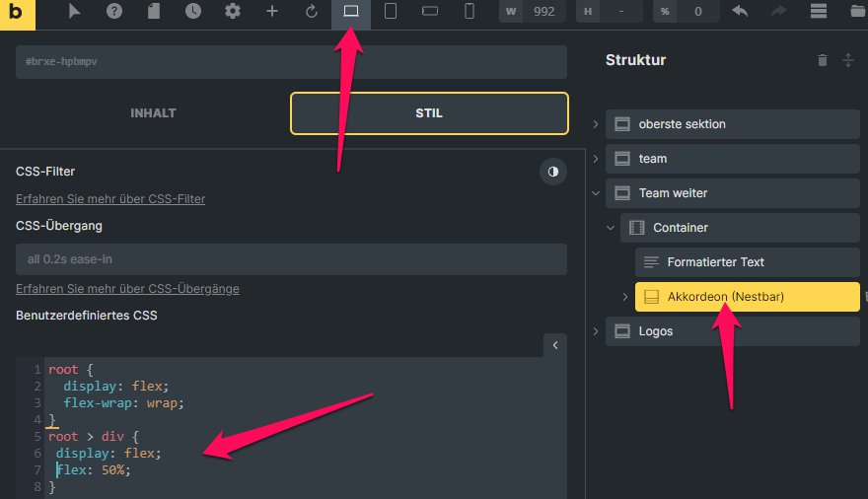The height and width of the screenshot is (499, 868).
Task: Select the pointer cursor tool icon
Action: coord(74,11)
